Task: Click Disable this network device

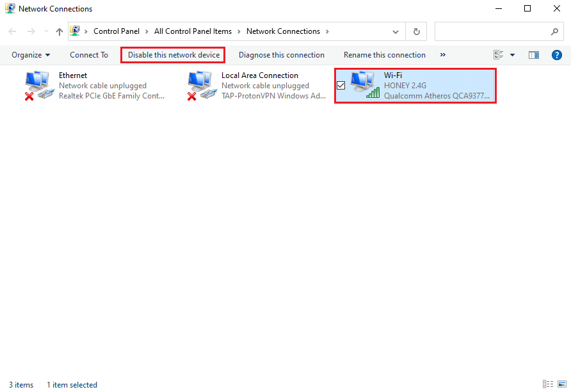Action: tap(173, 55)
